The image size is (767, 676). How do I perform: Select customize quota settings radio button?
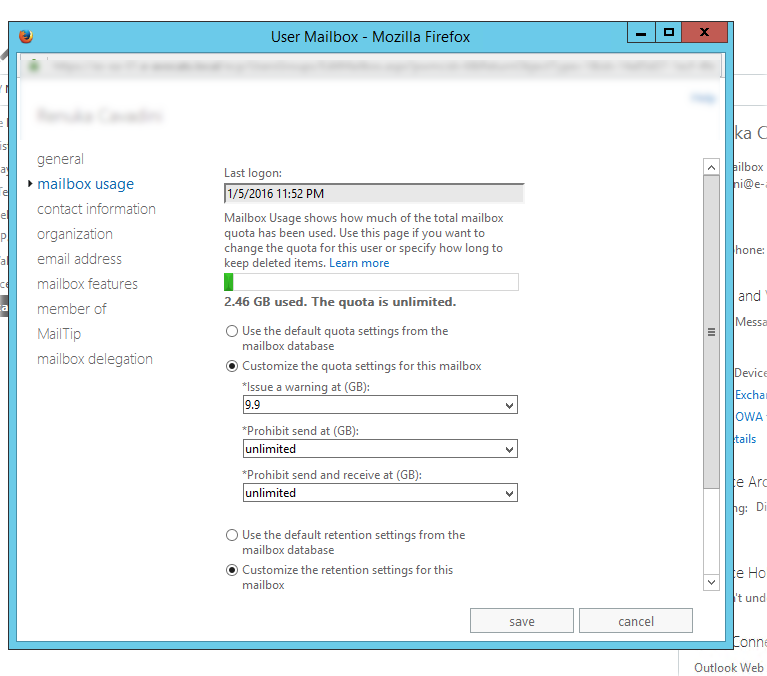pyautogui.click(x=232, y=366)
